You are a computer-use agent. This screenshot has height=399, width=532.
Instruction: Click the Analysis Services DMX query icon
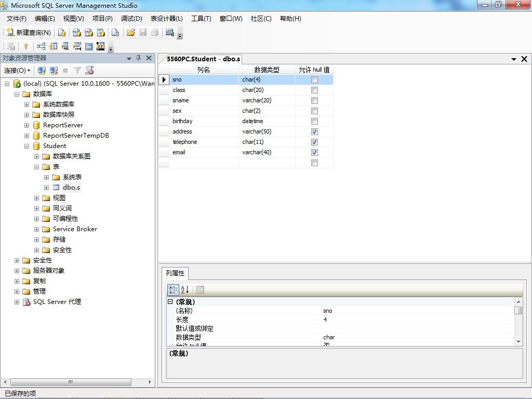[x=88, y=33]
